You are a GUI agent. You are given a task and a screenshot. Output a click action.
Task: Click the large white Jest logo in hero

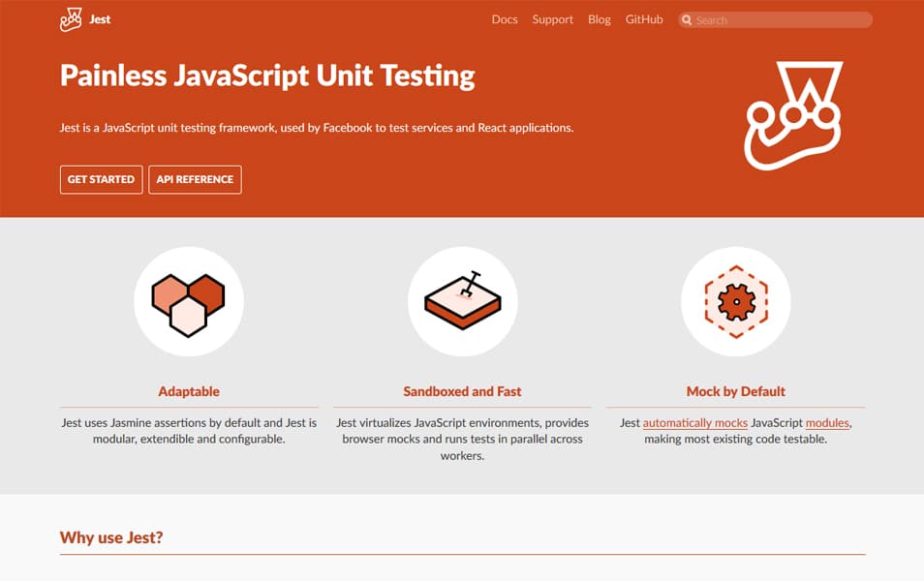(x=794, y=116)
